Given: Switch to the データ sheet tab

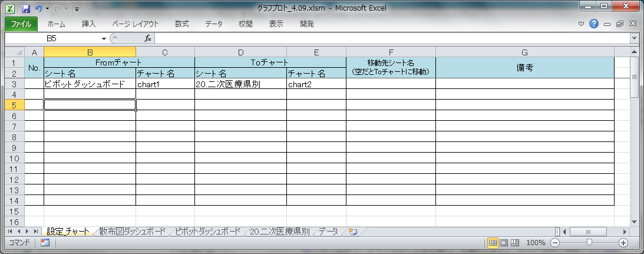Looking at the screenshot, I should pyautogui.click(x=328, y=232).
